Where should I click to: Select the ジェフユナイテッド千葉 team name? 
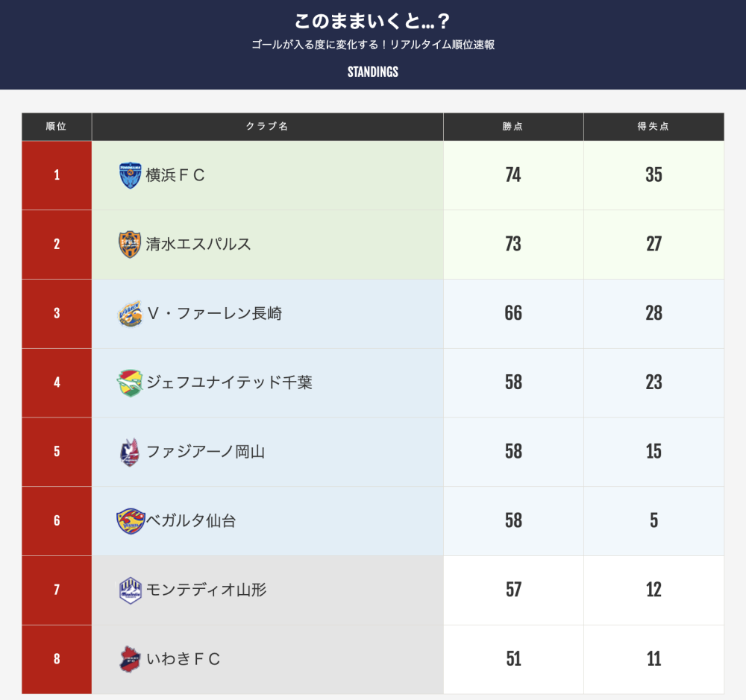tap(229, 383)
